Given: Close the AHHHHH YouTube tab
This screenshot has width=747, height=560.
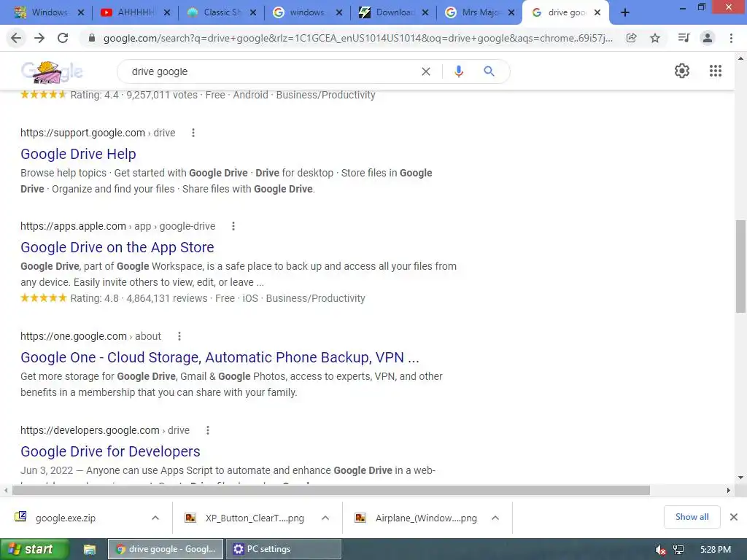Looking at the screenshot, I should 167,12.
